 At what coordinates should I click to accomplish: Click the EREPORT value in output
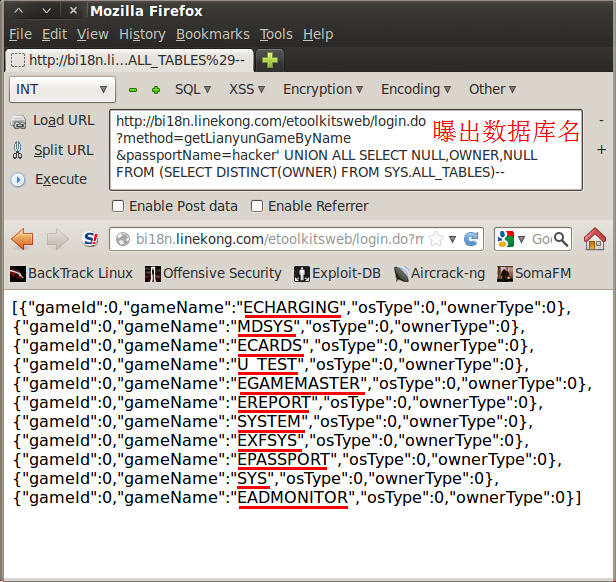point(274,402)
